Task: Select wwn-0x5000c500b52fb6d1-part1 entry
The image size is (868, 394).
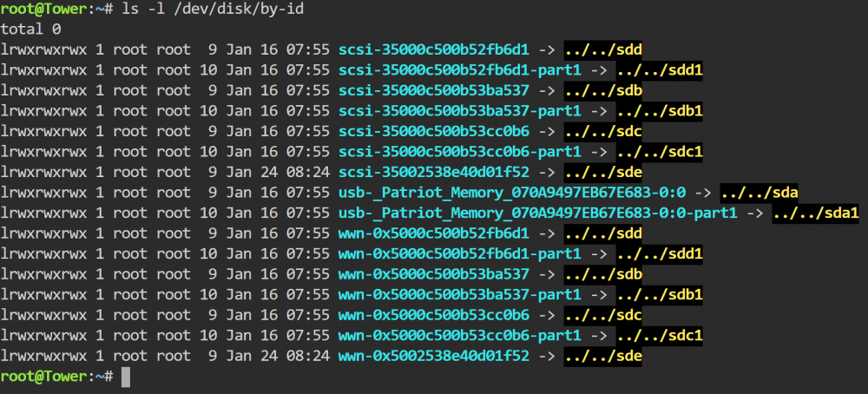Action: click(x=459, y=254)
